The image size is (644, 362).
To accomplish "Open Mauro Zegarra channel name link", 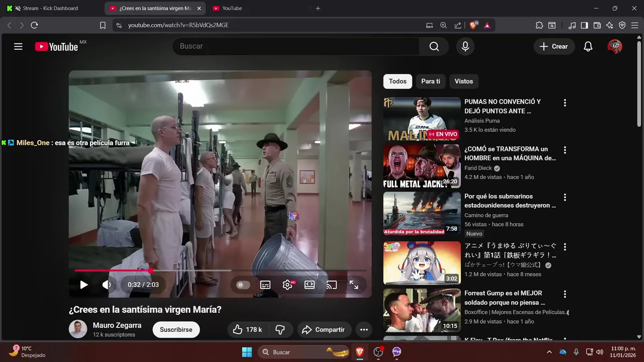I will [117, 325].
